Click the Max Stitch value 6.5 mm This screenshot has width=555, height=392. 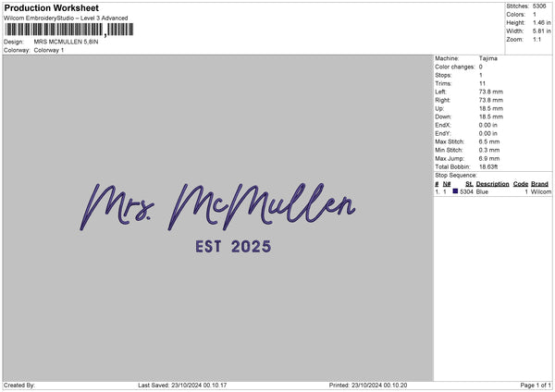coord(489,141)
